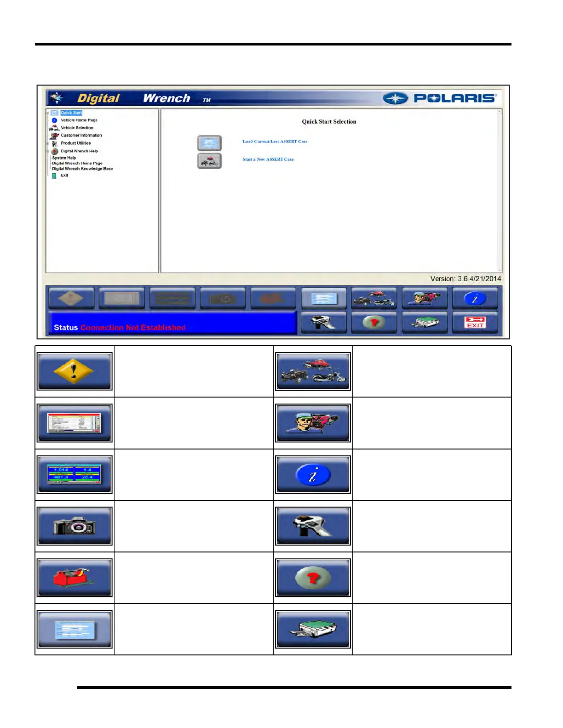The image size is (563, 728).
Task: Click the dimmed data grid toolbar button
Action: (122, 298)
